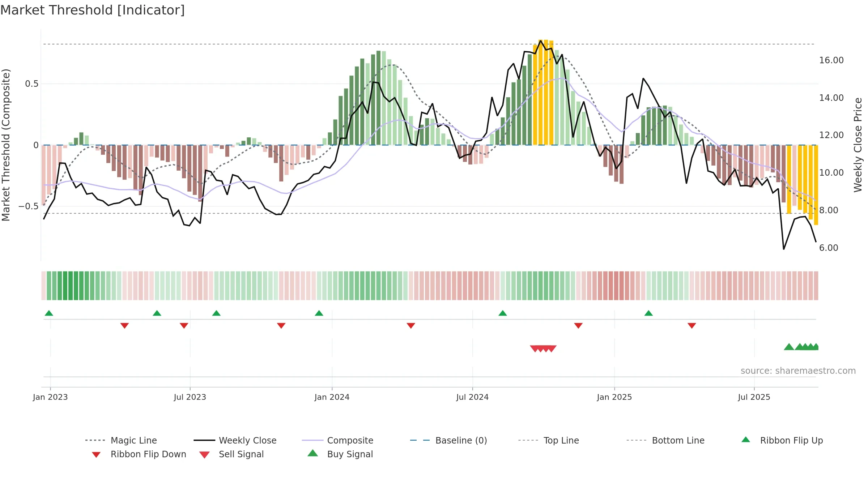The width and height of the screenshot is (868, 488).
Task: Toggle the Magic Line legend entry
Action: (121, 440)
